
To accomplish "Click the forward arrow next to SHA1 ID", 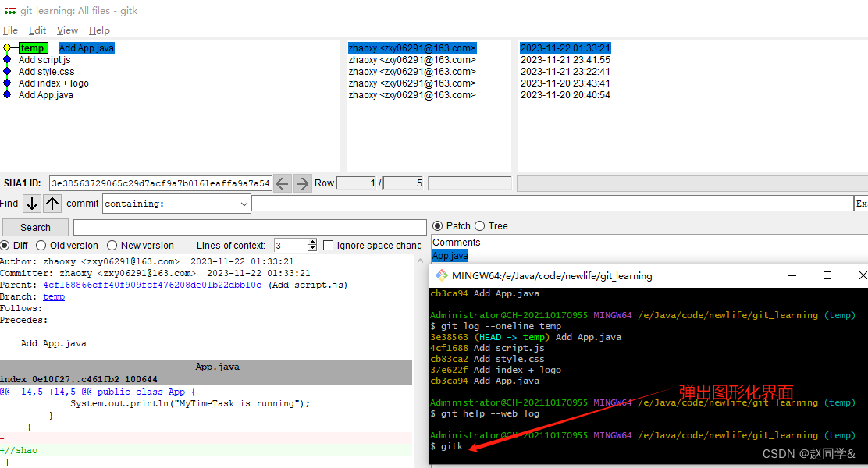I will click(x=302, y=183).
